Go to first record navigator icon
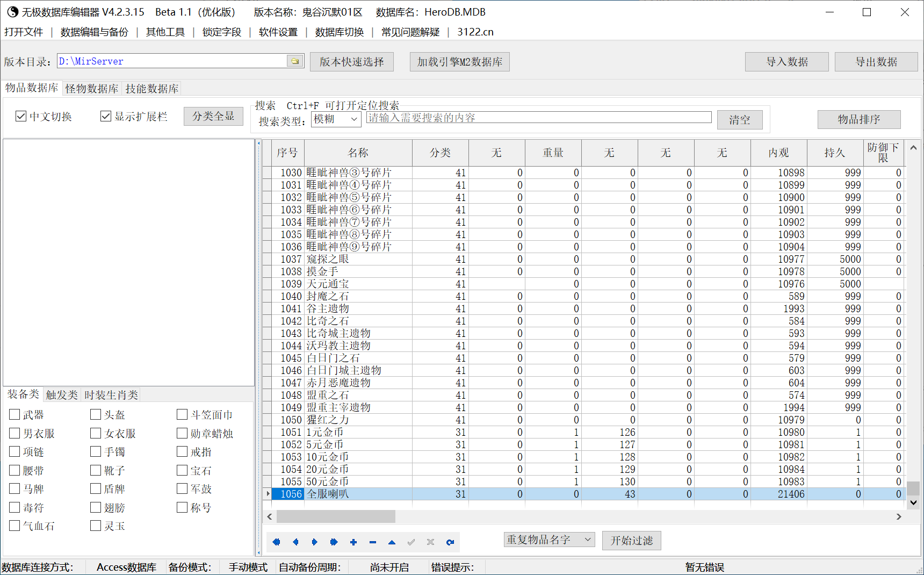 point(276,542)
